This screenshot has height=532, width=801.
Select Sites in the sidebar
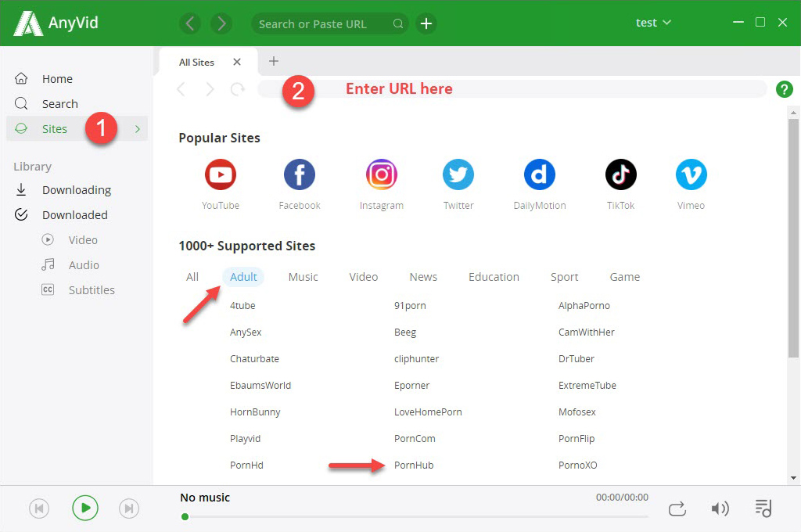pos(77,129)
